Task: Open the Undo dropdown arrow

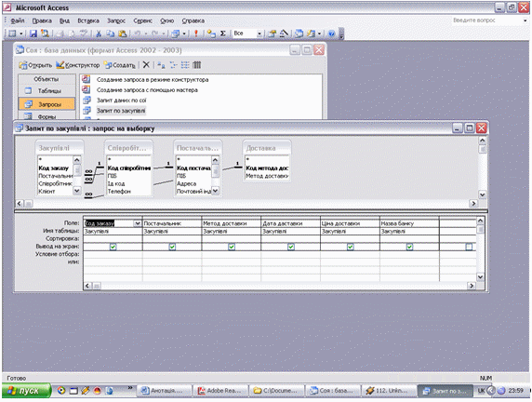Action: point(146,33)
